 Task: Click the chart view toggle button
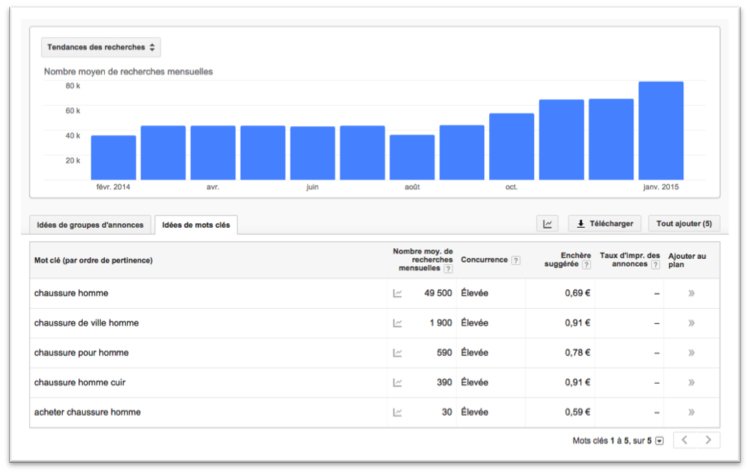(548, 224)
